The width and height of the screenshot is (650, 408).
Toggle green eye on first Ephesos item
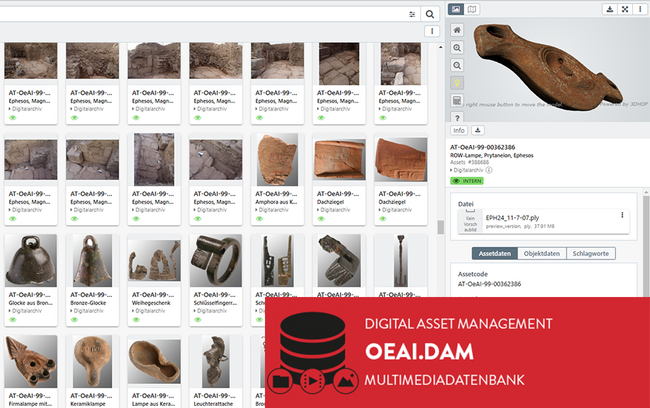click(x=13, y=118)
